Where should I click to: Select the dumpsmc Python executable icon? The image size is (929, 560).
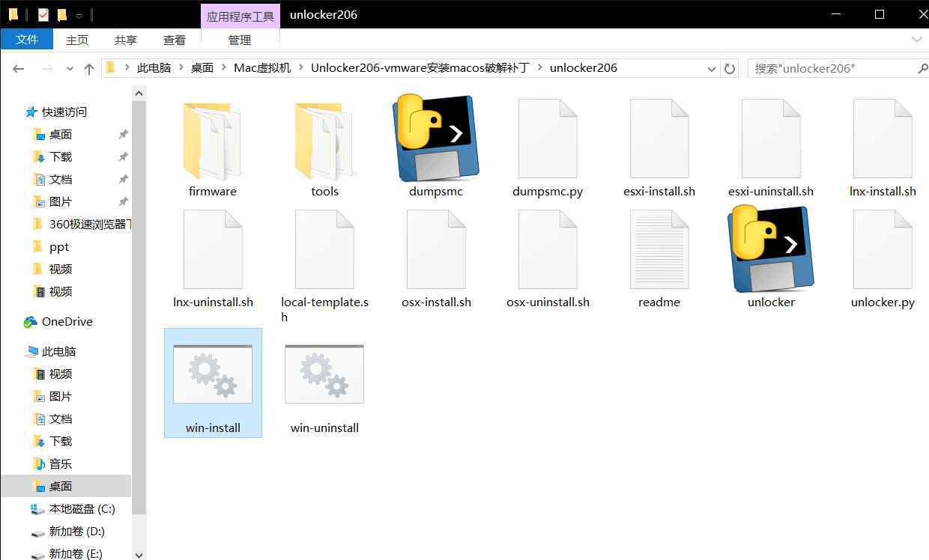pyautogui.click(x=436, y=148)
